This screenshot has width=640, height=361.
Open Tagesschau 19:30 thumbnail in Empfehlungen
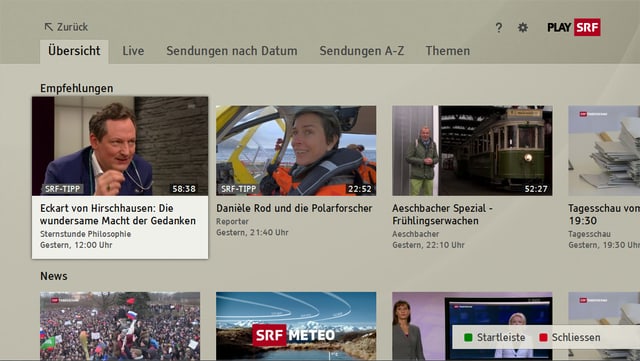pos(604,151)
